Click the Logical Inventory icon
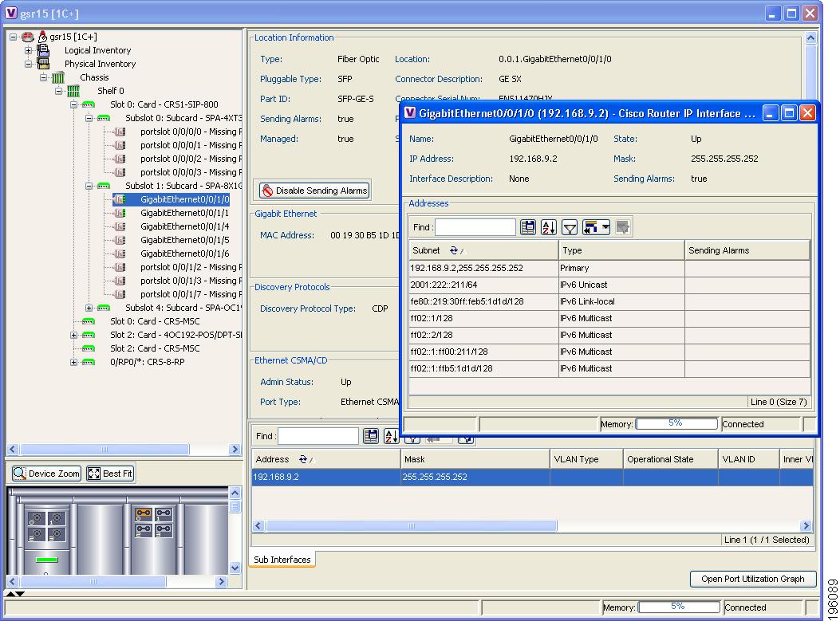840x621 pixels. coord(43,50)
